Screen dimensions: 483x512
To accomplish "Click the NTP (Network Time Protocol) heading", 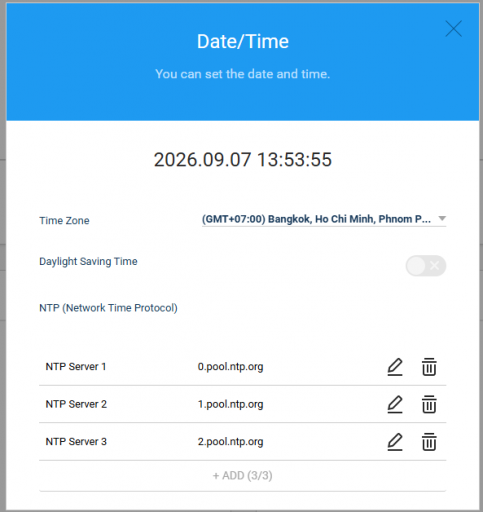I will tap(108, 308).
